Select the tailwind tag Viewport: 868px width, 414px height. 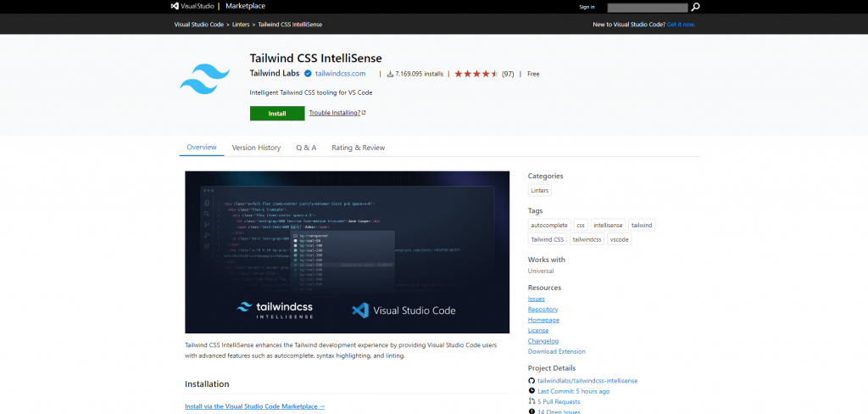point(643,225)
